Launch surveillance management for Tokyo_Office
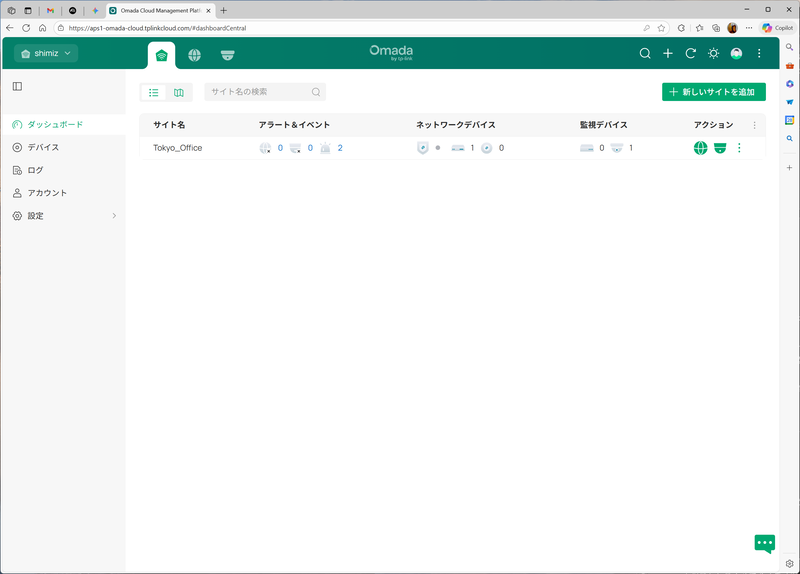 (720, 148)
